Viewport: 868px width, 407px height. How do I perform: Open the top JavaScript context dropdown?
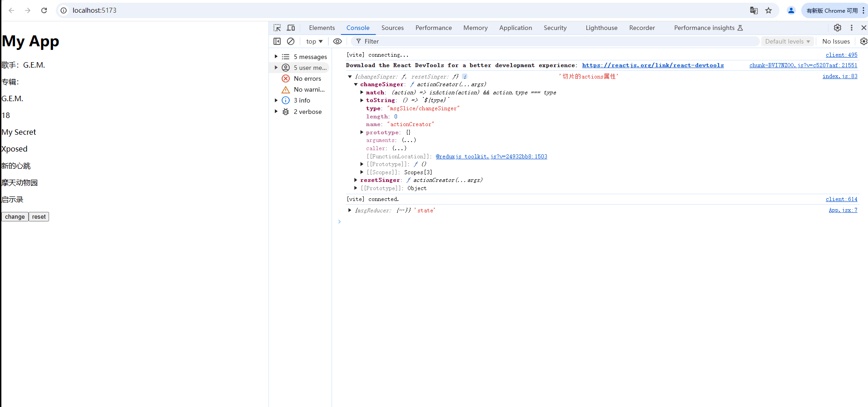314,41
